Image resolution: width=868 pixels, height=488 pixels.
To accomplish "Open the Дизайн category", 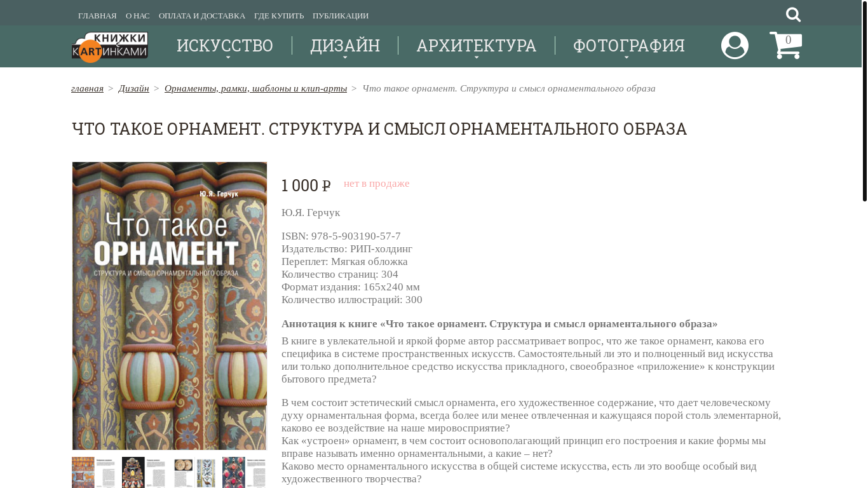I will [x=345, y=46].
